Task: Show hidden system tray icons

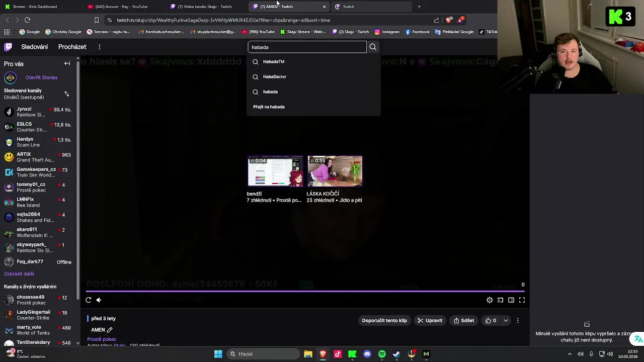Action: pos(570,354)
